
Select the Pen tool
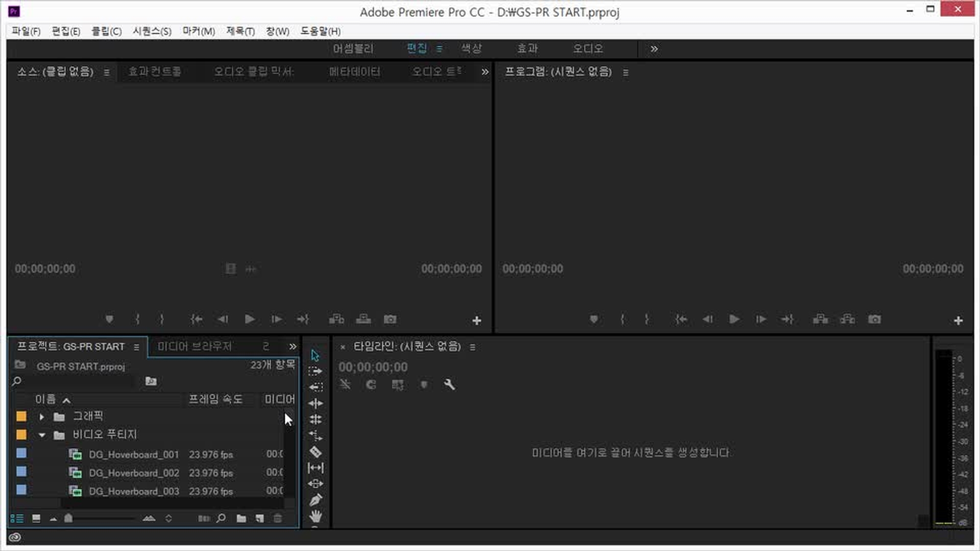click(x=315, y=500)
